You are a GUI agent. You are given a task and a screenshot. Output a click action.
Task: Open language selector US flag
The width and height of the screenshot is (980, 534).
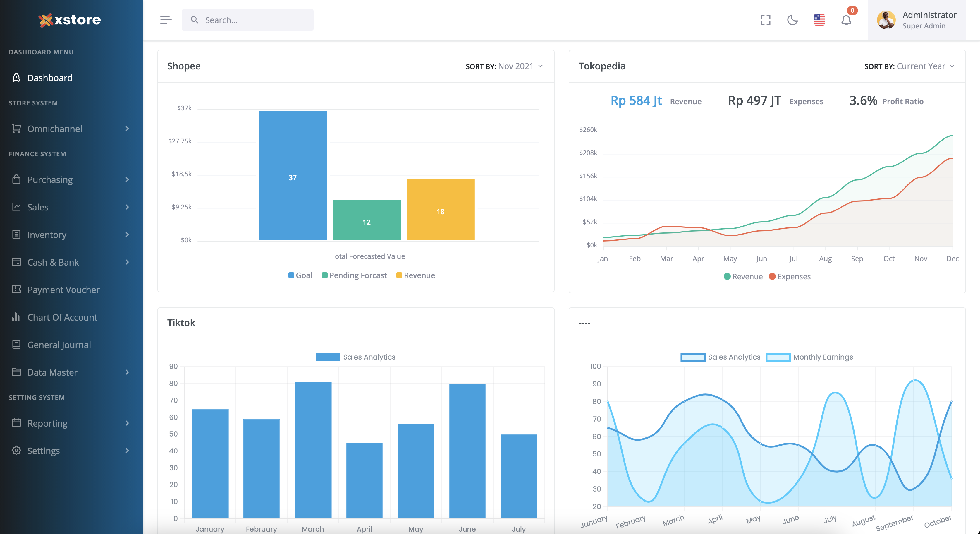pos(819,20)
